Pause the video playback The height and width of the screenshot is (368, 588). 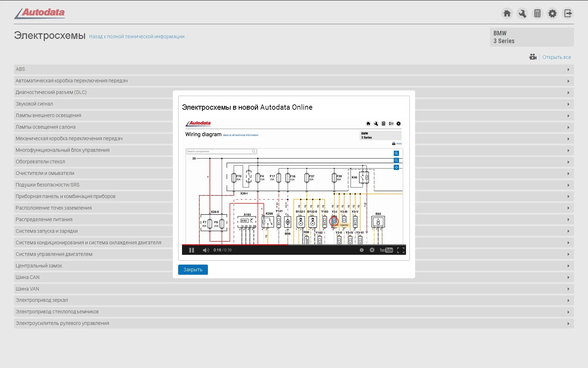coord(191,250)
